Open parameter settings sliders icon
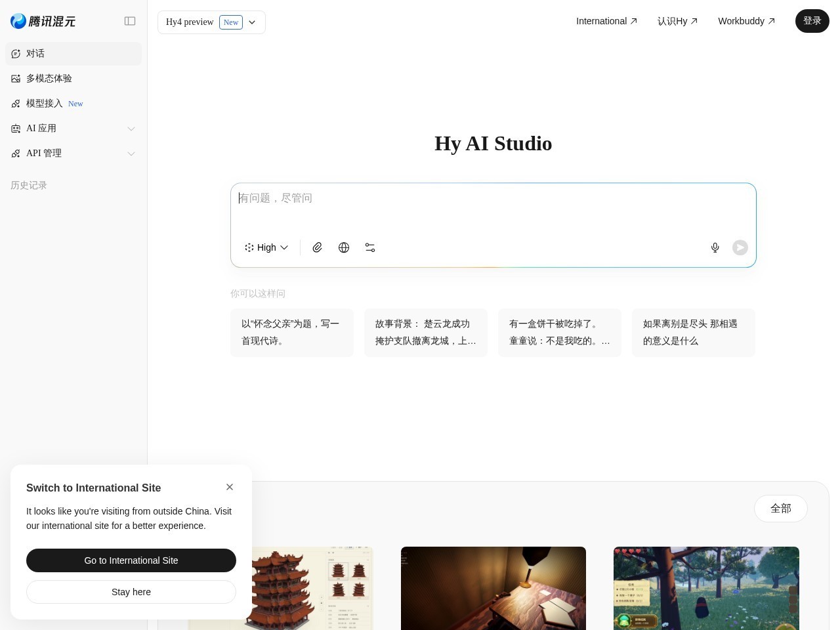 click(x=370, y=247)
